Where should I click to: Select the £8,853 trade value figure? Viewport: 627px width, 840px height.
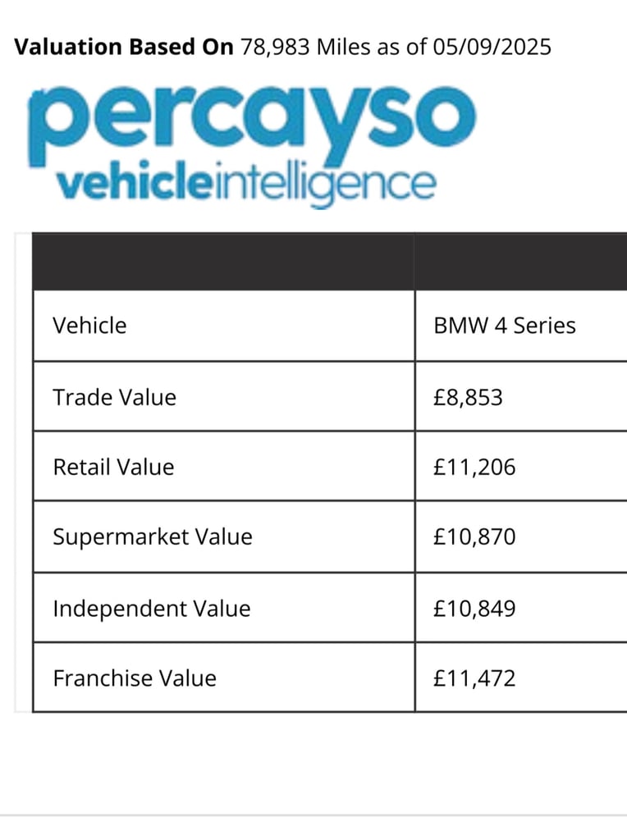coord(468,398)
